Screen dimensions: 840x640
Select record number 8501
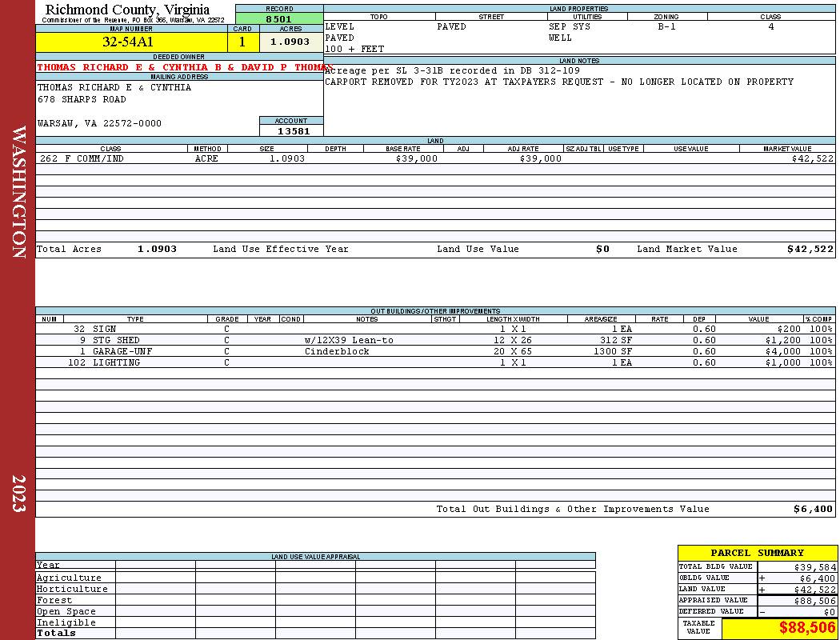pos(279,19)
